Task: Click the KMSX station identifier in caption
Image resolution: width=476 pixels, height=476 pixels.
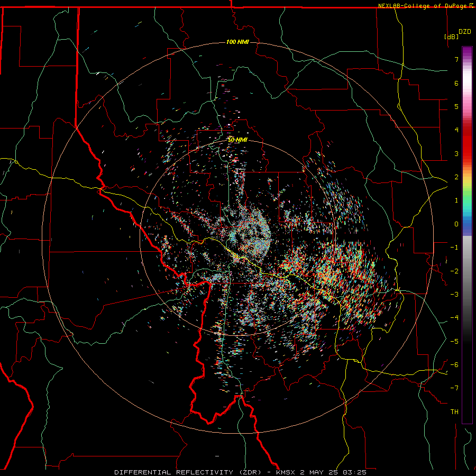Action: [x=286, y=472]
